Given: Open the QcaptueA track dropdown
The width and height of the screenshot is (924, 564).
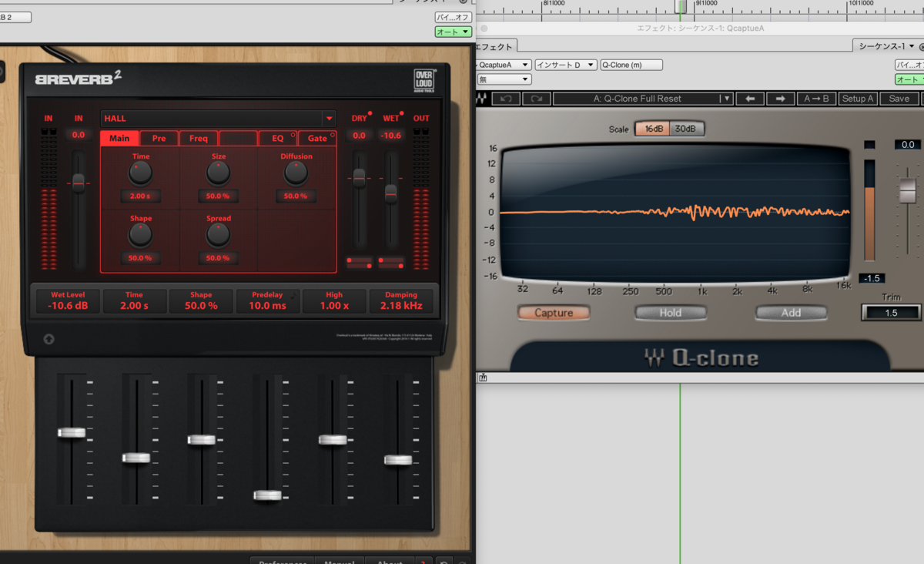Looking at the screenshot, I should tap(503, 65).
